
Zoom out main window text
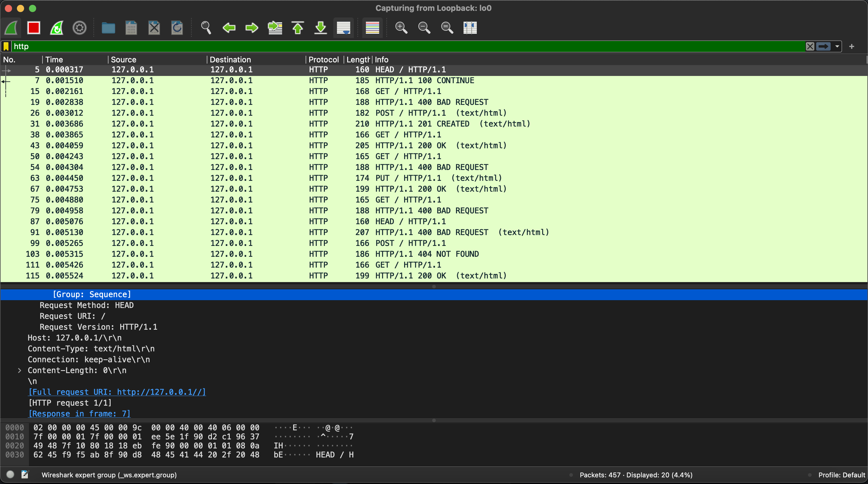[x=424, y=28]
